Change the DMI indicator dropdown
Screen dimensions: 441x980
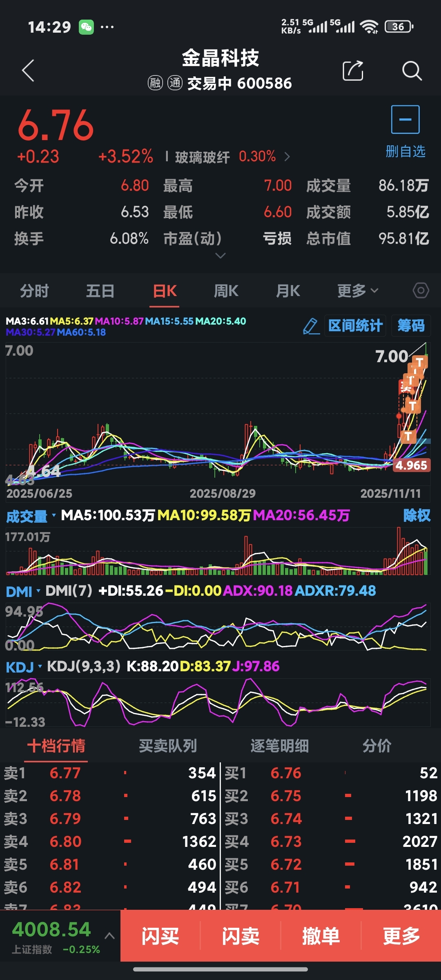pos(23,591)
